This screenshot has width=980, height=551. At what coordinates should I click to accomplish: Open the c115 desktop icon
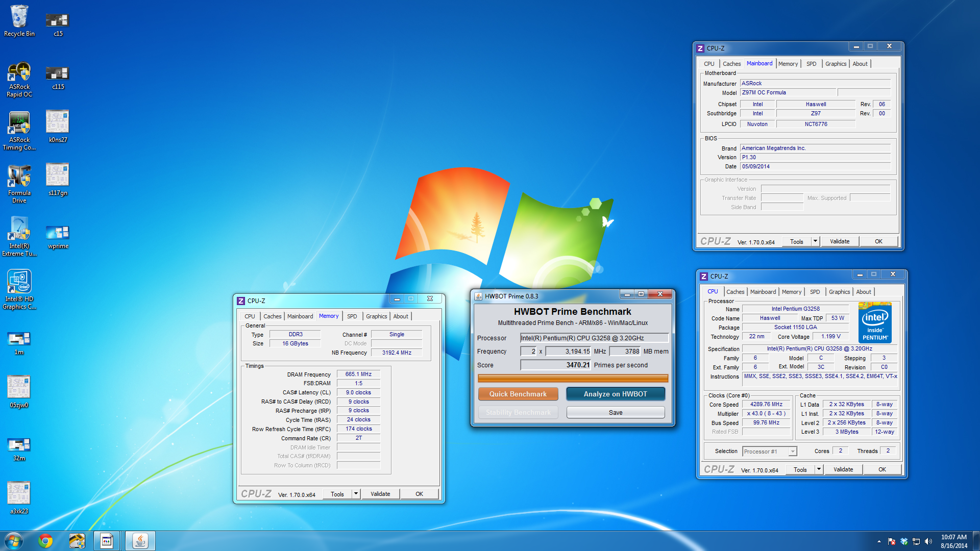click(x=58, y=78)
